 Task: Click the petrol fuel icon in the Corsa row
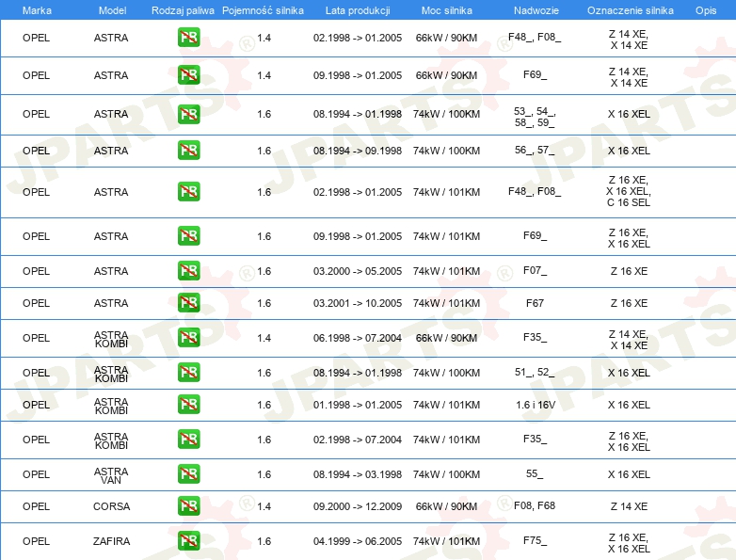(x=188, y=506)
